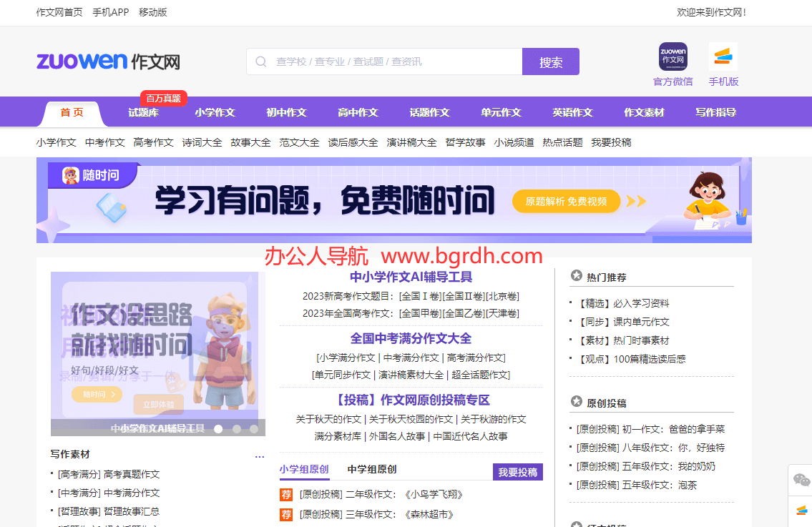This screenshot has height=527, width=812.
Task: Open the 高中作文 menu
Action: (x=357, y=112)
